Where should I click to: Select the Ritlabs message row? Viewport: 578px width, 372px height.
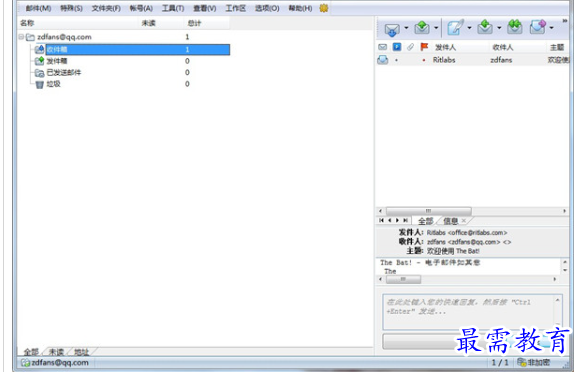473,60
